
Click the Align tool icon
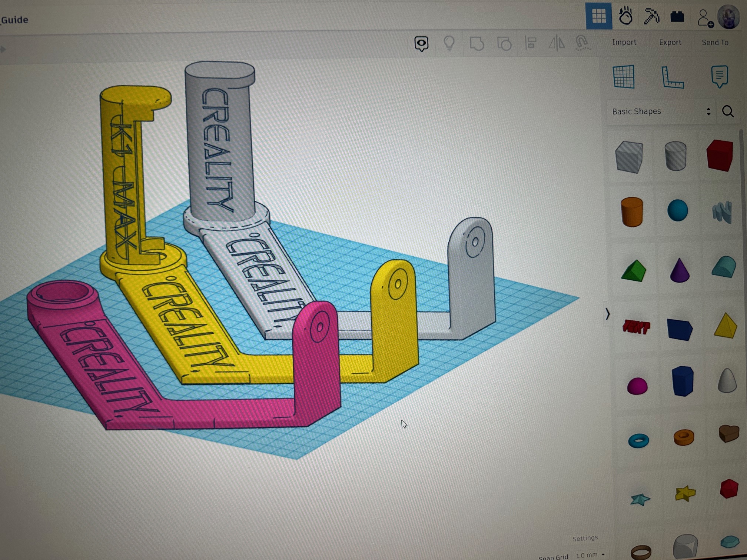pos(531,43)
